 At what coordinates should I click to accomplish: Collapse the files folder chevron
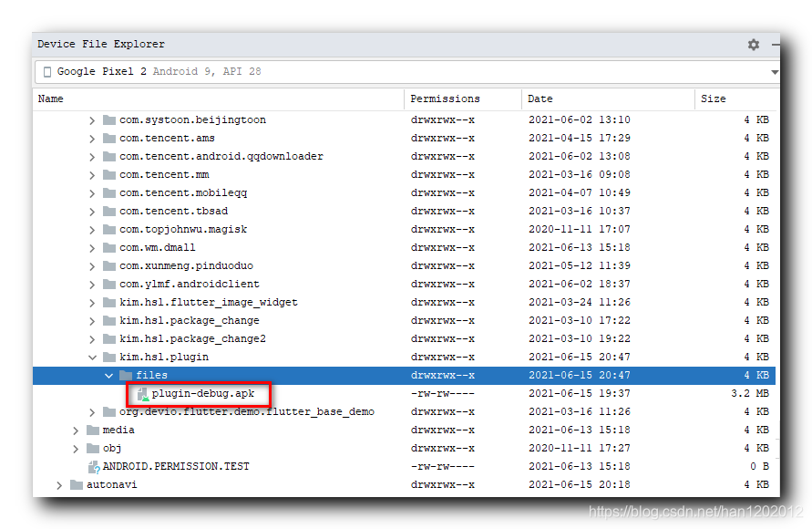pyautogui.click(x=108, y=376)
